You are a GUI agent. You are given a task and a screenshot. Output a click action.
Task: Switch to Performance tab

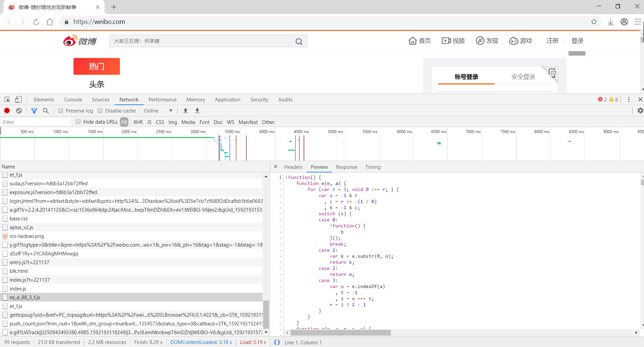click(x=162, y=100)
